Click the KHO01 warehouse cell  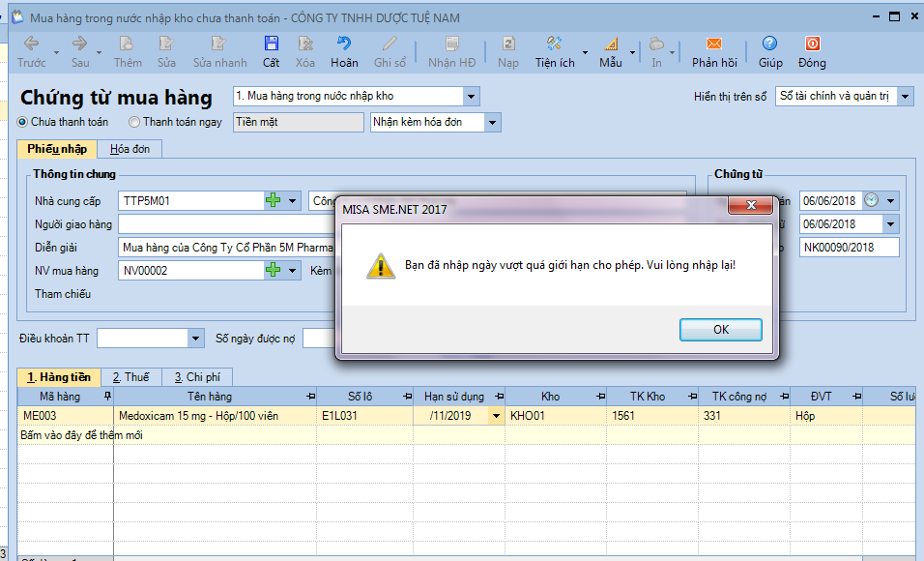coord(556,415)
